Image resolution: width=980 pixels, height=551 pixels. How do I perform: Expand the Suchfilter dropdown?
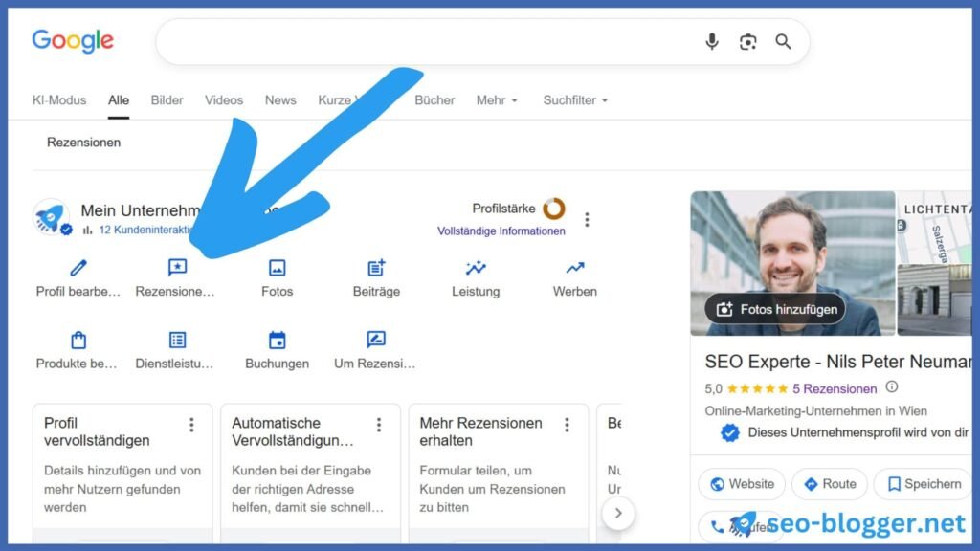pos(575,100)
